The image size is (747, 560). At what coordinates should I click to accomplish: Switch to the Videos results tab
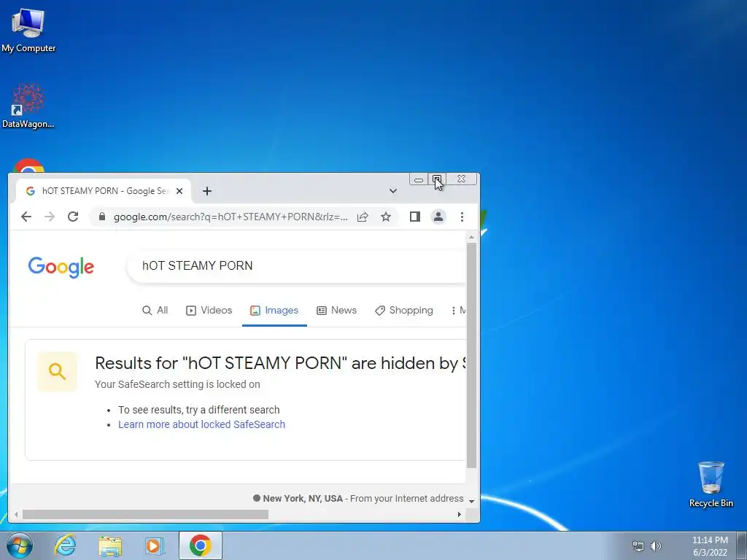[x=209, y=311]
